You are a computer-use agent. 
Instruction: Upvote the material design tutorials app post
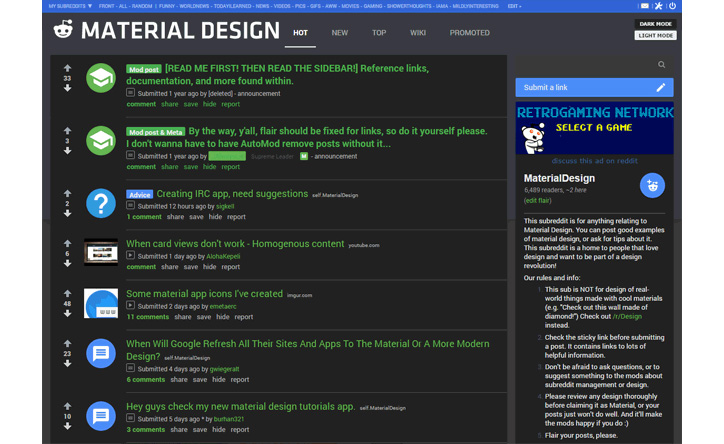point(67,407)
